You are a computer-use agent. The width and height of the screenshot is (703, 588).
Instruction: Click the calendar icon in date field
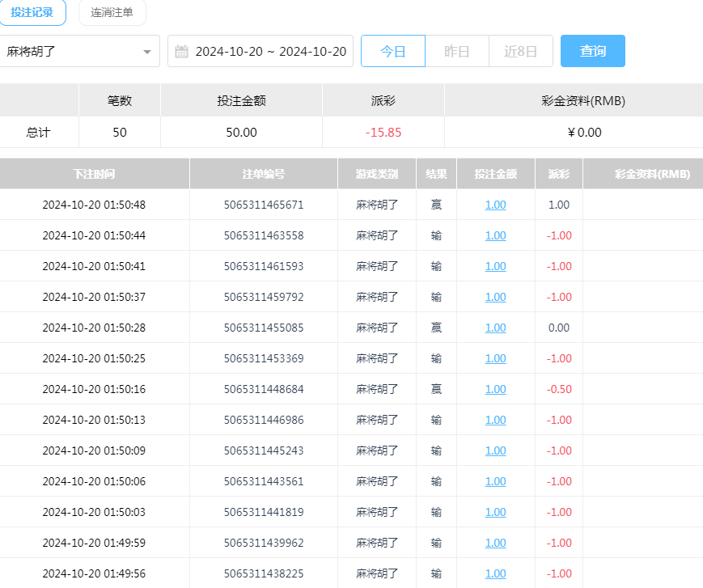click(182, 52)
